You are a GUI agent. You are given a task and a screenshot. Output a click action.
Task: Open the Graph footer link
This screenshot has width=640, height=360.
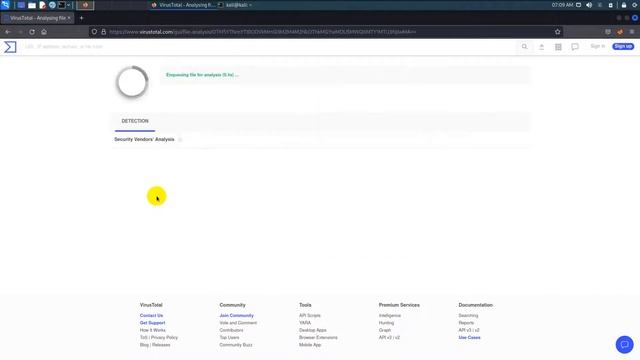(385, 330)
